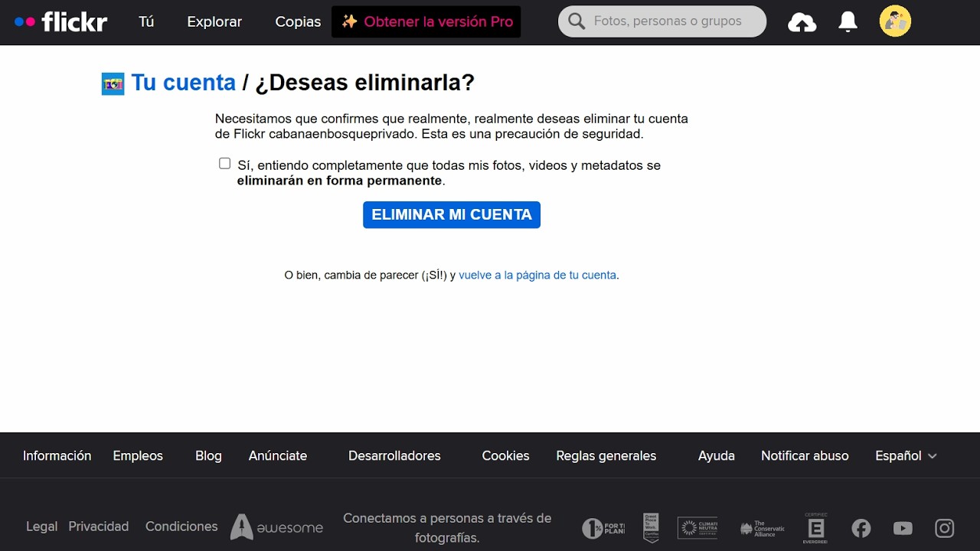
Task: Click the account icon beside Tu cuenta
Action: (x=113, y=83)
